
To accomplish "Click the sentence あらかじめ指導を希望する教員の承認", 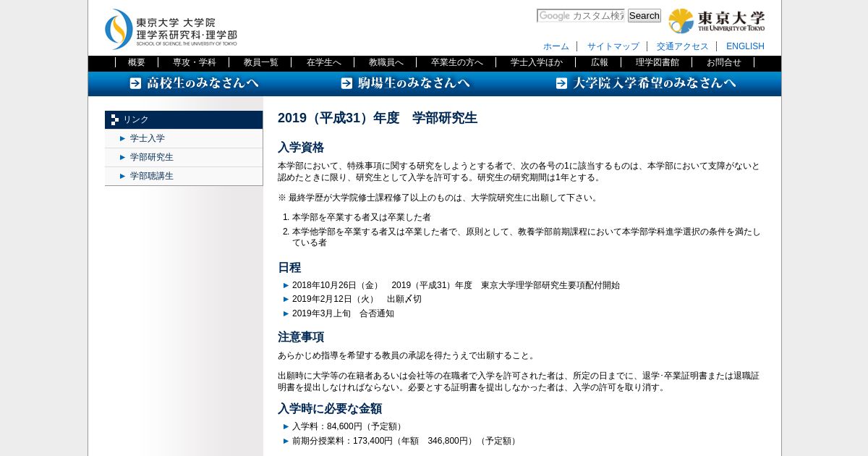I will [408, 355].
